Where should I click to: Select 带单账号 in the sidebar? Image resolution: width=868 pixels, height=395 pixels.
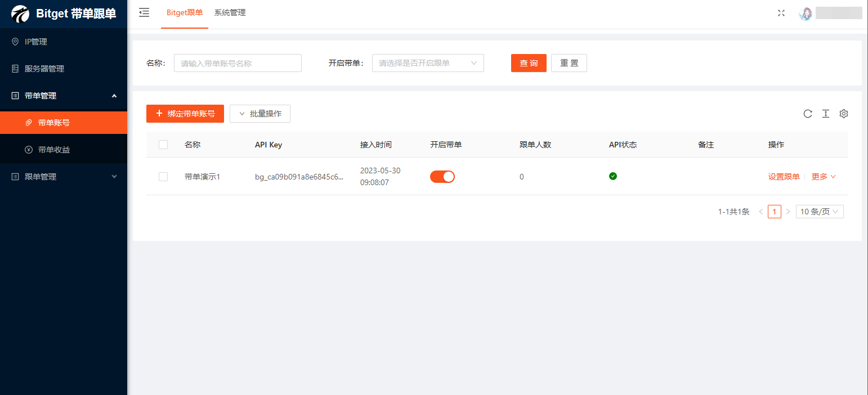(x=64, y=123)
